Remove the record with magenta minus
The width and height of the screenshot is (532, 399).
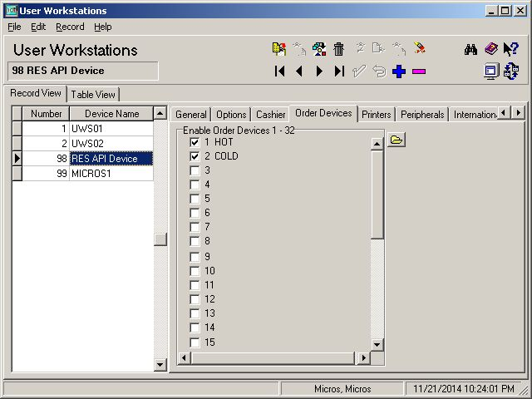pos(419,71)
